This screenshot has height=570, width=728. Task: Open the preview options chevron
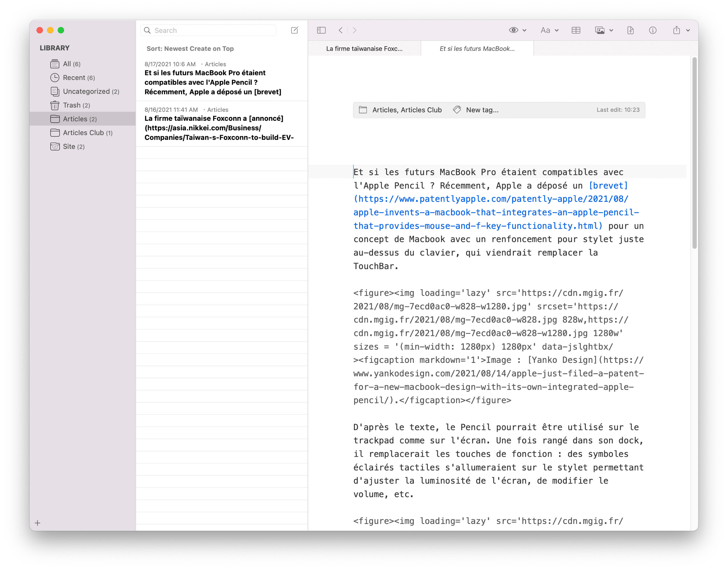pos(524,30)
